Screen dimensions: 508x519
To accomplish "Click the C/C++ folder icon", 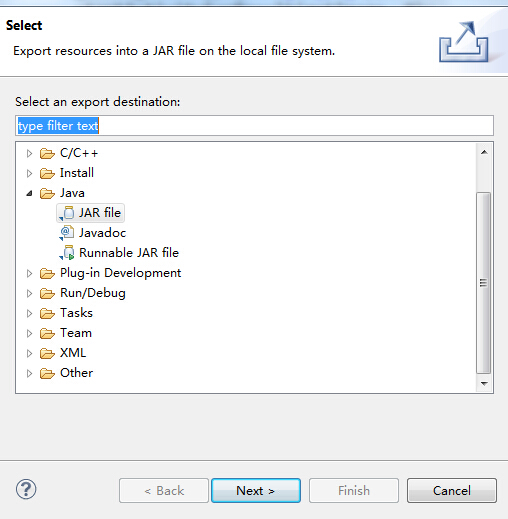I will (x=47, y=154).
